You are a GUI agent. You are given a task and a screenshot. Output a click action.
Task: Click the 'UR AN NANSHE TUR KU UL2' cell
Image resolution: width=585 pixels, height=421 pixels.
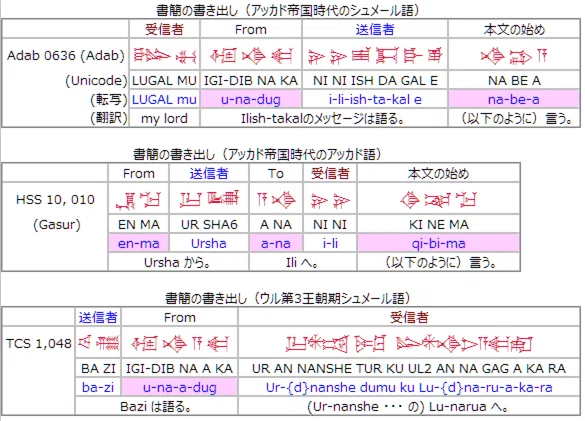tap(409, 369)
